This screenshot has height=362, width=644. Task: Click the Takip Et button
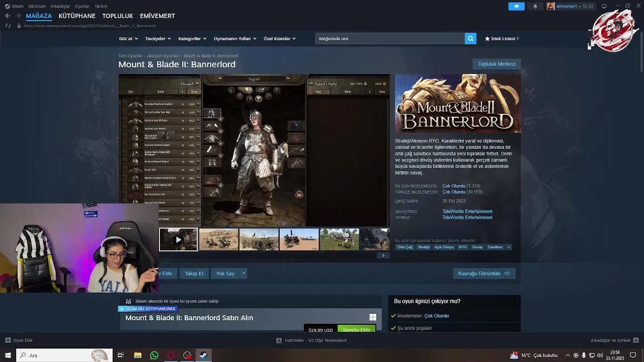point(194,274)
